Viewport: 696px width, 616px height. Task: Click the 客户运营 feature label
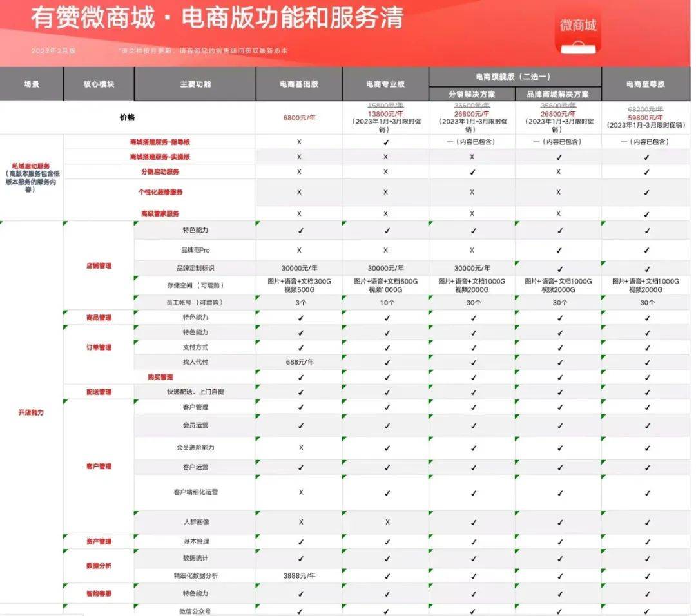point(195,467)
